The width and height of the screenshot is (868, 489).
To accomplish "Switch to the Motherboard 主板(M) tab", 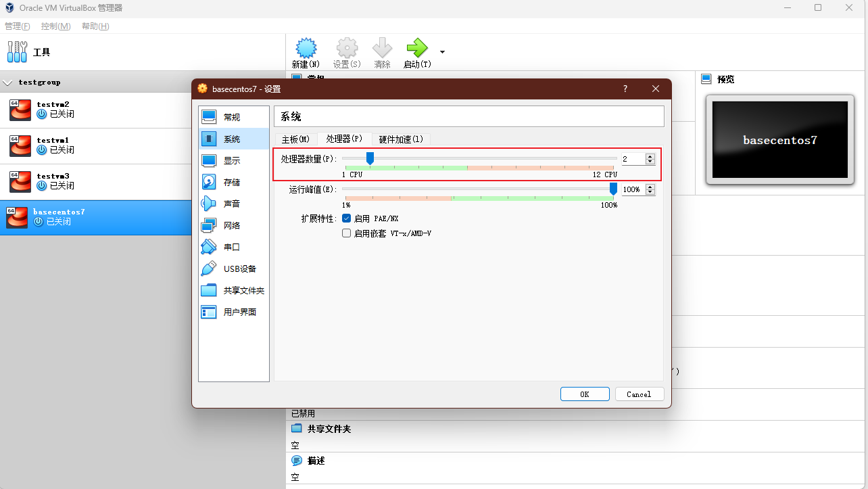I will pyautogui.click(x=295, y=139).
